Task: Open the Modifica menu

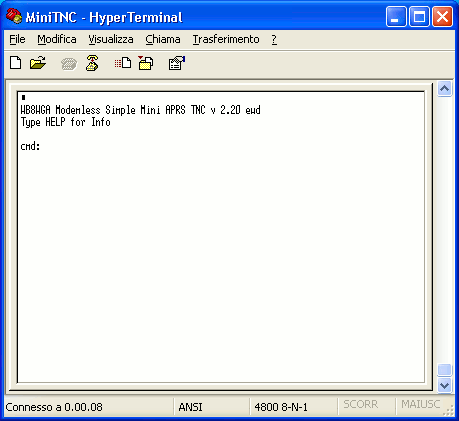Action: 57,39
